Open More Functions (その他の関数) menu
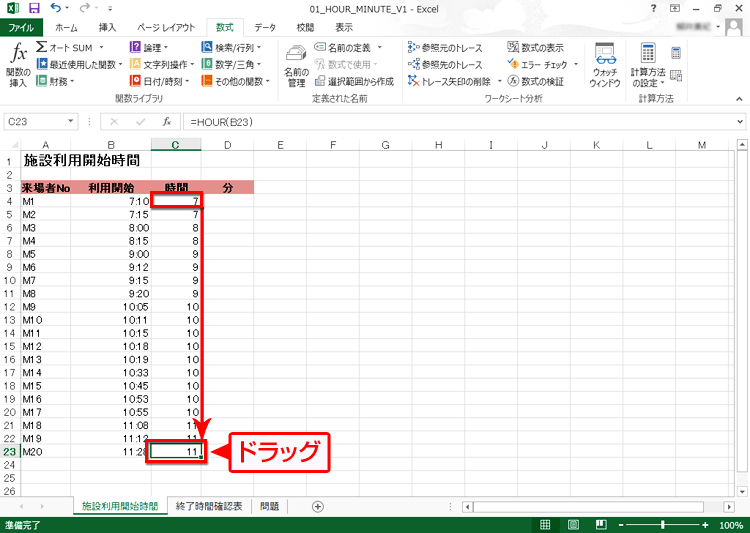 pyautogui.click(x=236, y=81)
